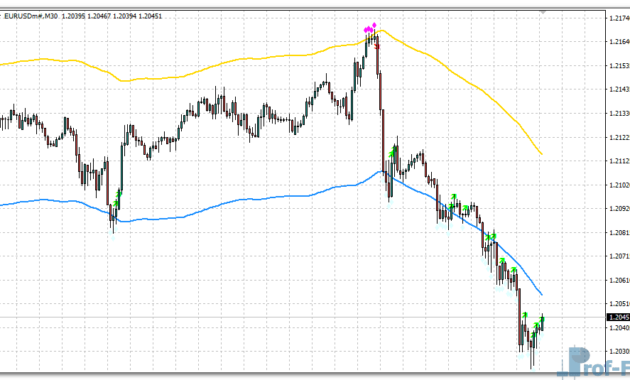Click the 1.2051 price scale label
This screenshot has height=380, width=630.
(619, 304)
